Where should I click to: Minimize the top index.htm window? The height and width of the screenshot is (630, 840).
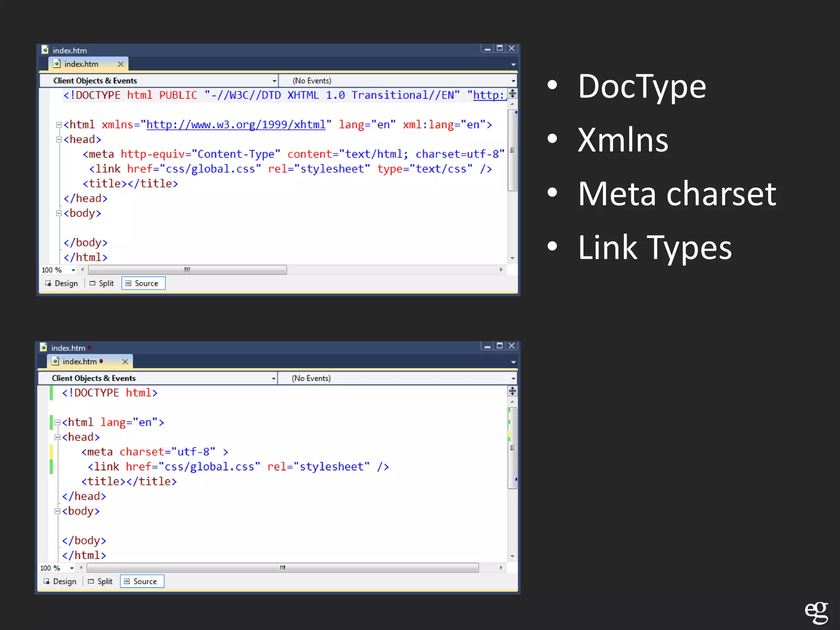[487, 48]
